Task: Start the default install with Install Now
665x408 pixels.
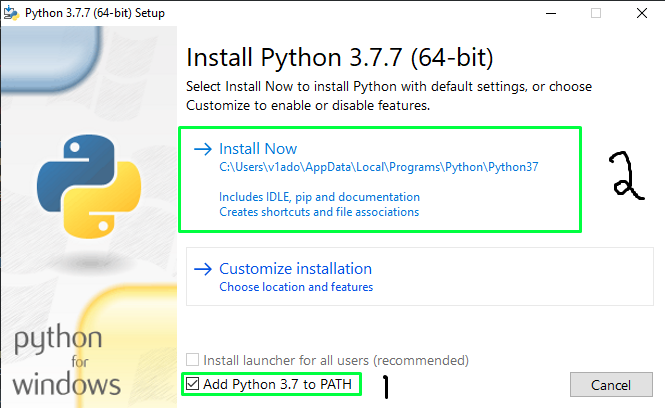Action: [x=258, y=149]
